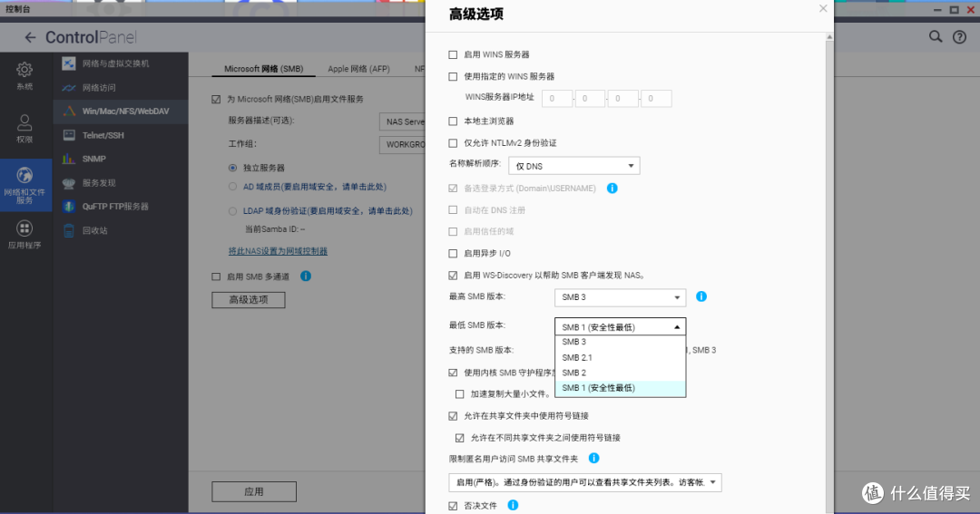
Task: Enable the 启用异步 I/O checkbox
Action: click(x=453, y=254)
